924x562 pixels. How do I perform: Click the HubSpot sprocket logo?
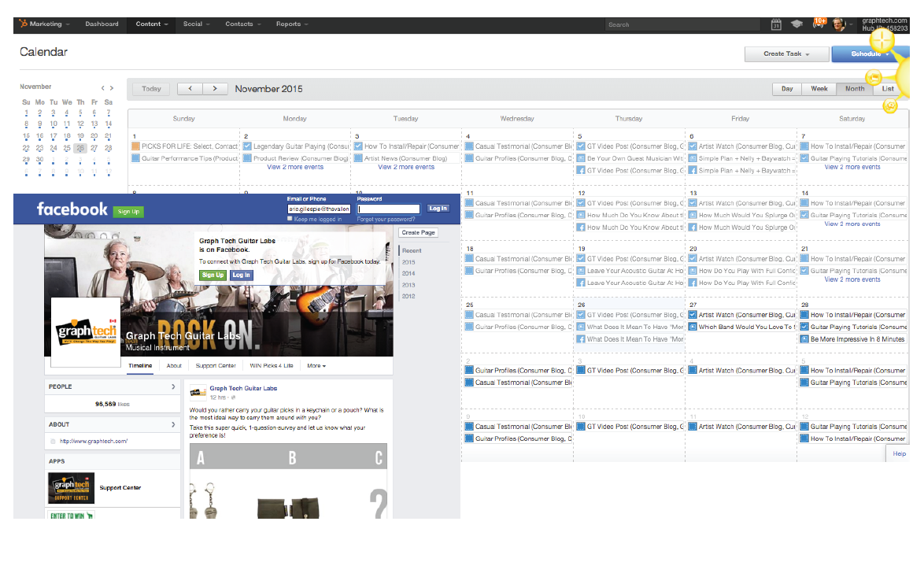tap(23, 24)
